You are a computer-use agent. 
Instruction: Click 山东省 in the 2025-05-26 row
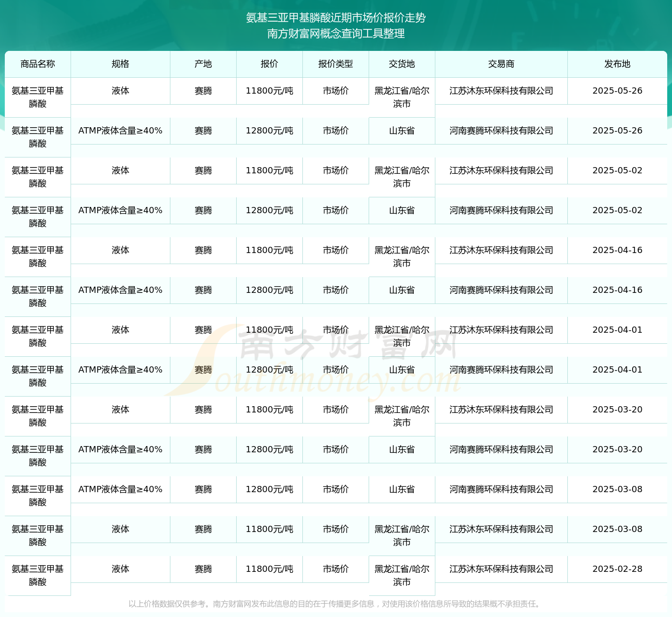[x=402, y=131]
